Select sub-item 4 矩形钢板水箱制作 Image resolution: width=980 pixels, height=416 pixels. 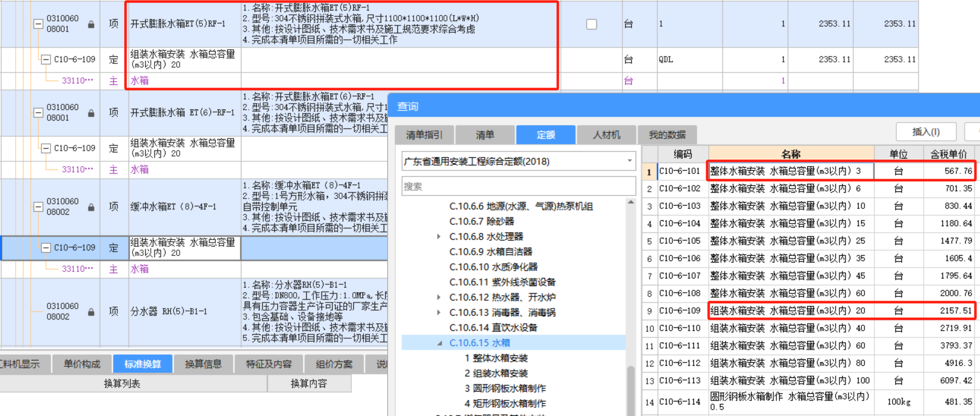505,403
